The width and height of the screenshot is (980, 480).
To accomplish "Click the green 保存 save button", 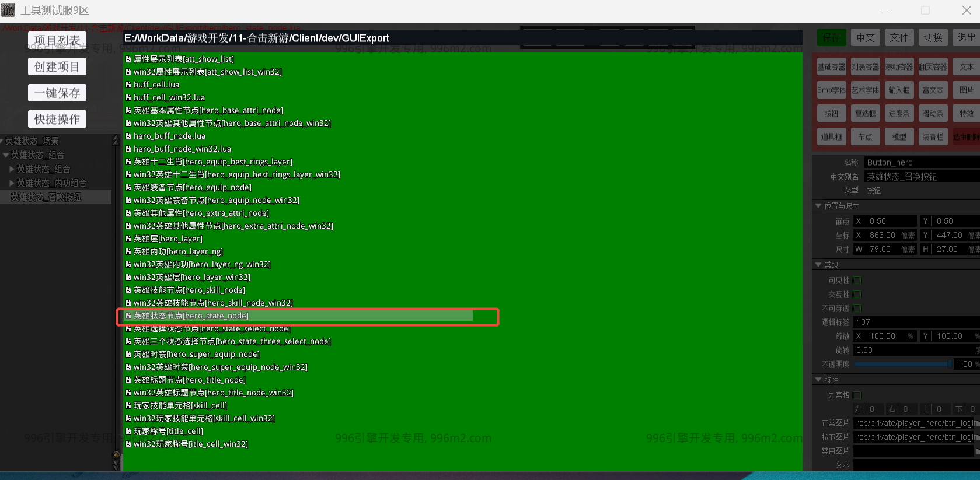I will coord(831,37).
